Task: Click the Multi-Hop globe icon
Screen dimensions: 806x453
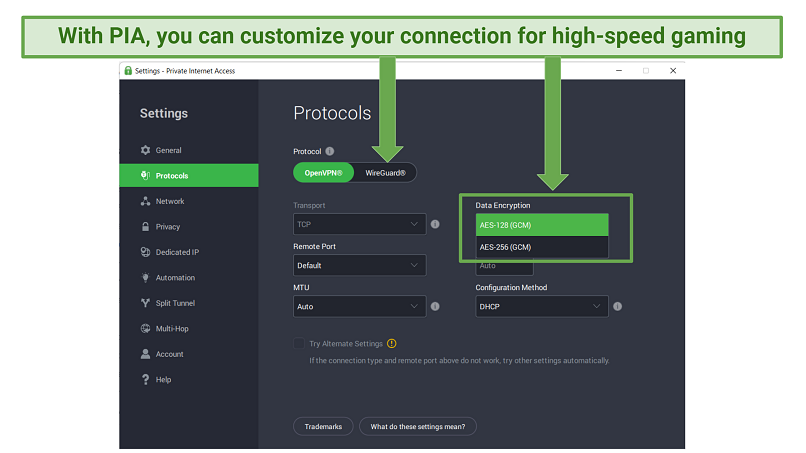Action: tap(145, 328)
